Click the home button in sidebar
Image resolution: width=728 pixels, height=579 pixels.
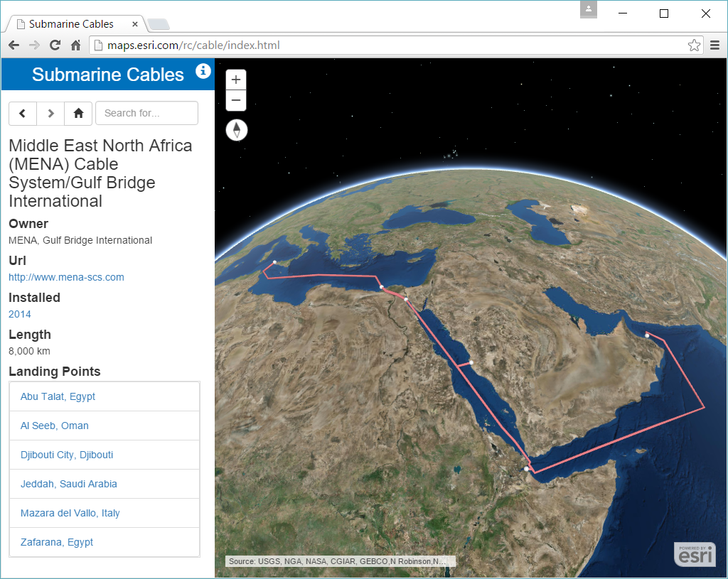78,113
